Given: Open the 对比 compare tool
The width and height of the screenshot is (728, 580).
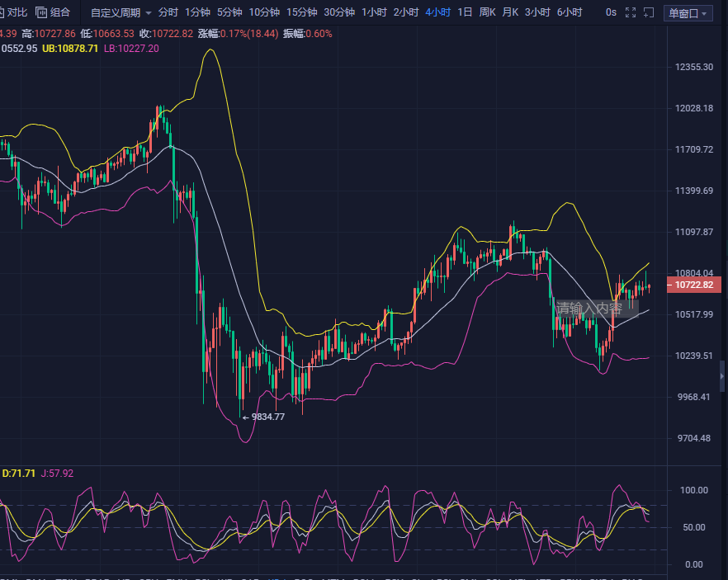Looking at the screenshot, I should pyautogui.click(x=13, y=12).
